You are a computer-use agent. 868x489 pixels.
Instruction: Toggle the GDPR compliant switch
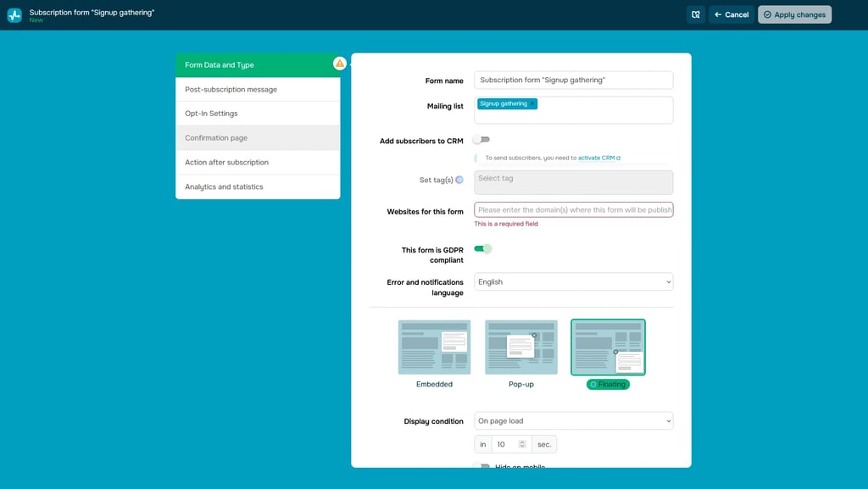(x=482, y=249)
